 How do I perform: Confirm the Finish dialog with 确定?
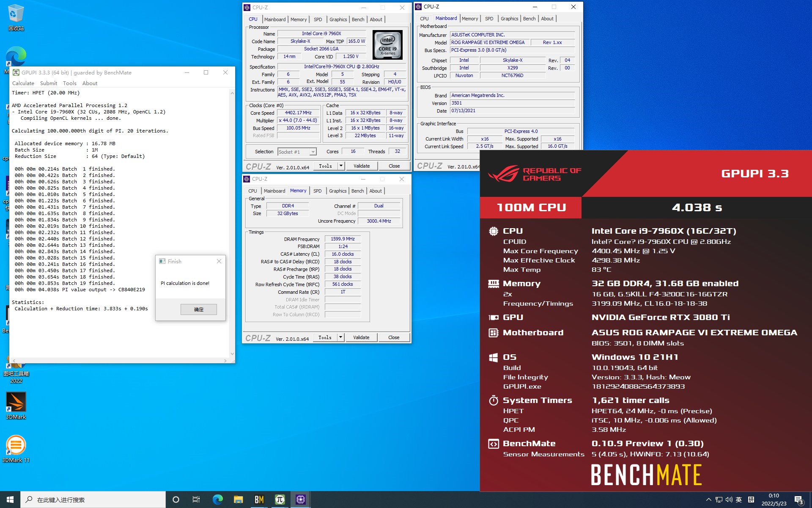[199, 309]
